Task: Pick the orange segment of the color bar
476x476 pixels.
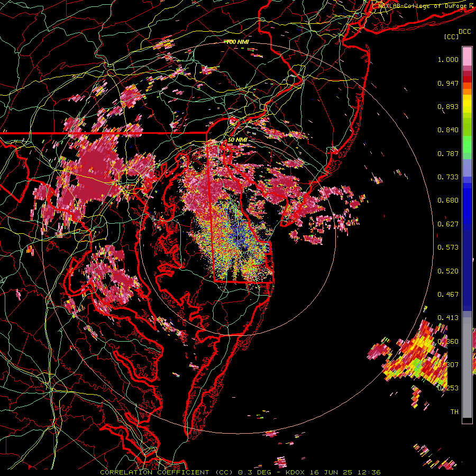Action: [467, 91]
